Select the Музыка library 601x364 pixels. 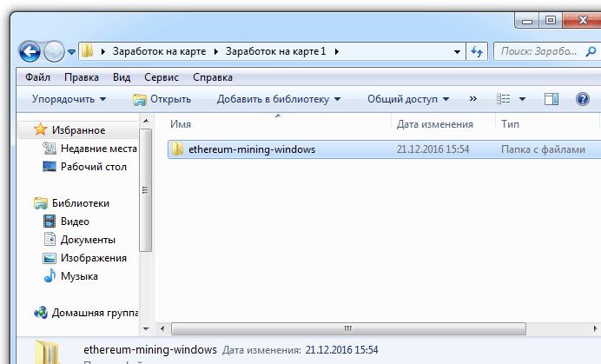pyautogui.click(x=79, y=276)
